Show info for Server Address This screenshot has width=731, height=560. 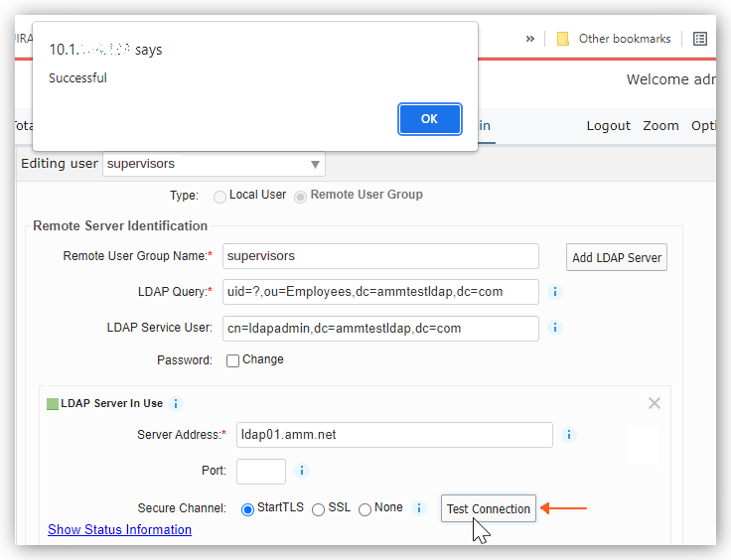pyautogui.click(x=569, y=435)
